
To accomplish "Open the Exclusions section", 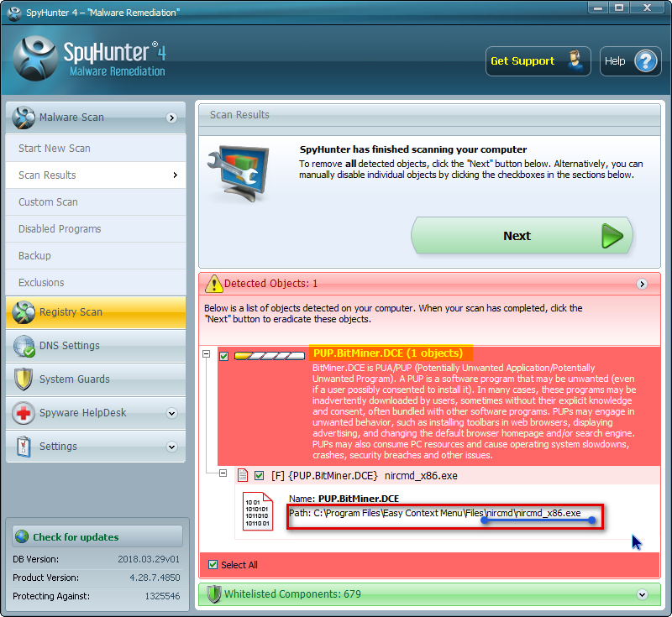I will coord(96,283).
